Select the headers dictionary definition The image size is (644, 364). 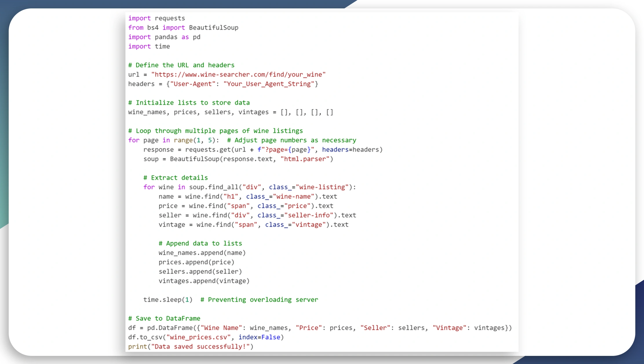pyautogui.click(x=223, y=84)
